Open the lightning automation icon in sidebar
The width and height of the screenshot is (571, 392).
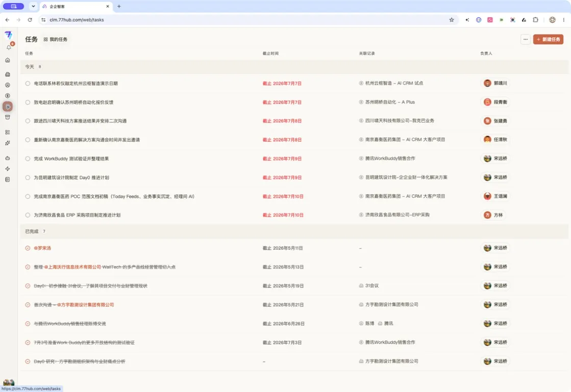tap(8, 169)
